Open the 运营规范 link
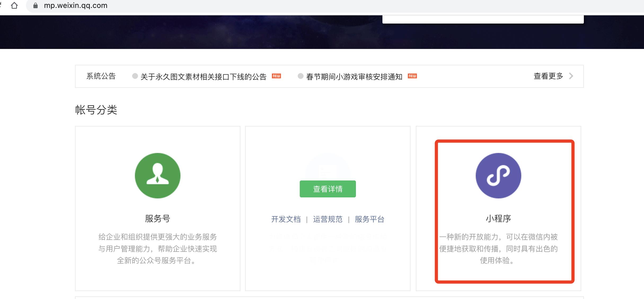Screen dimensions: 644x299 [x=327, y=219]
